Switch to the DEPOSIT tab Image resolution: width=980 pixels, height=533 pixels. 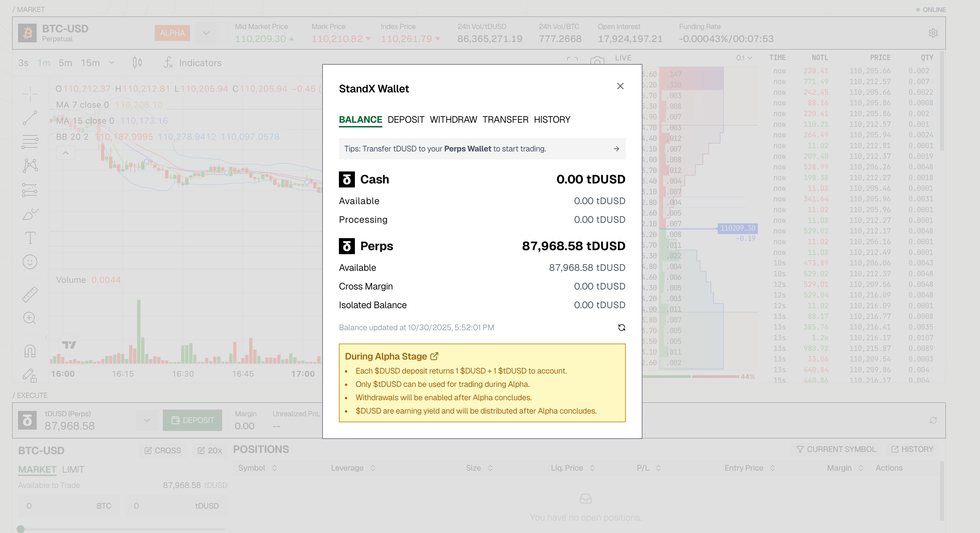click(x=406, y=119)
